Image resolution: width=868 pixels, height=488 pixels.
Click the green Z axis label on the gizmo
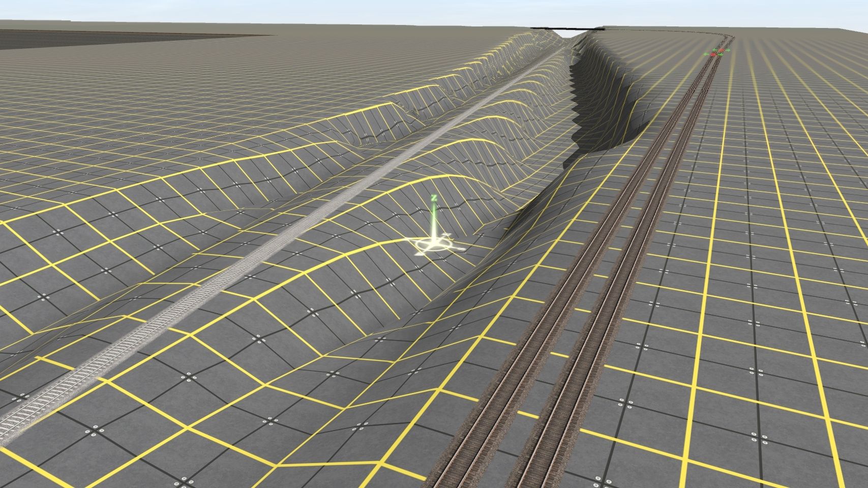pos(434,197)
